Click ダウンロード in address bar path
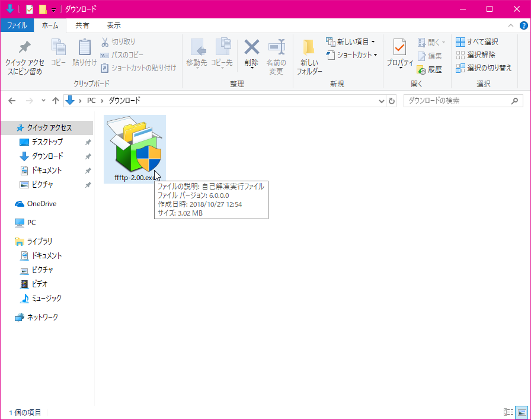 [x=124, y=101]
